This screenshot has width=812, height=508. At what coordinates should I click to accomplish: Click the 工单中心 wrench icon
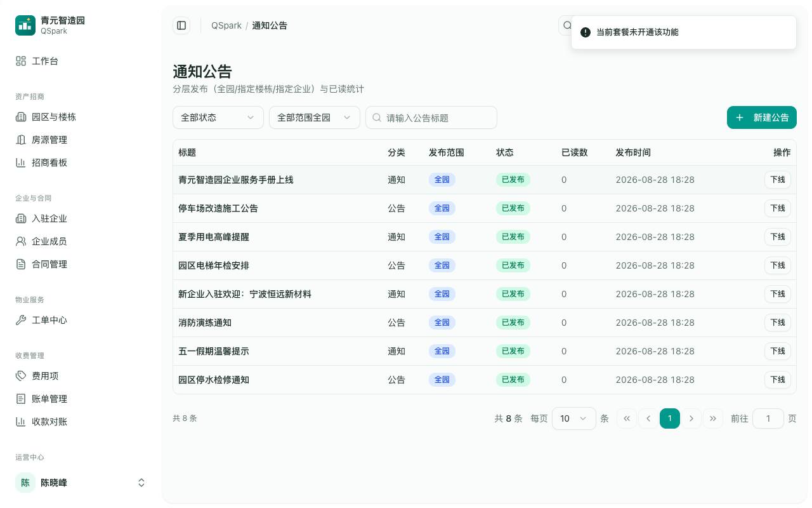(x=21, y=320)
